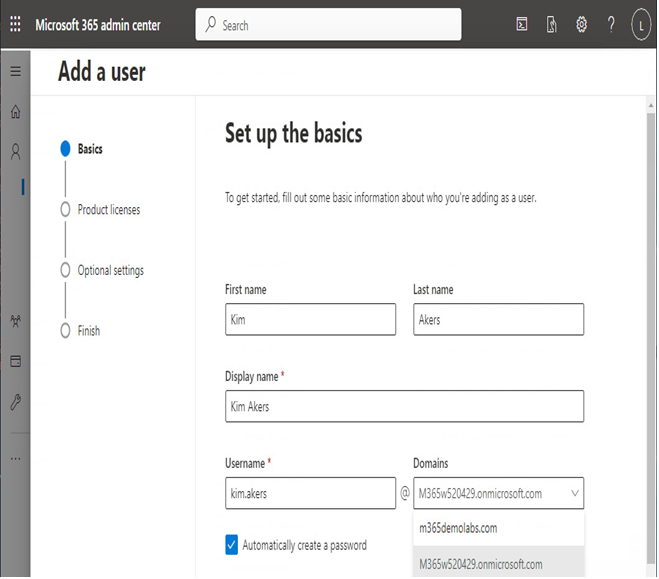This screenshot has width=659, height=579.
Task: Toggle the hamburger navigation menu
Action: [x=16, y=71]
